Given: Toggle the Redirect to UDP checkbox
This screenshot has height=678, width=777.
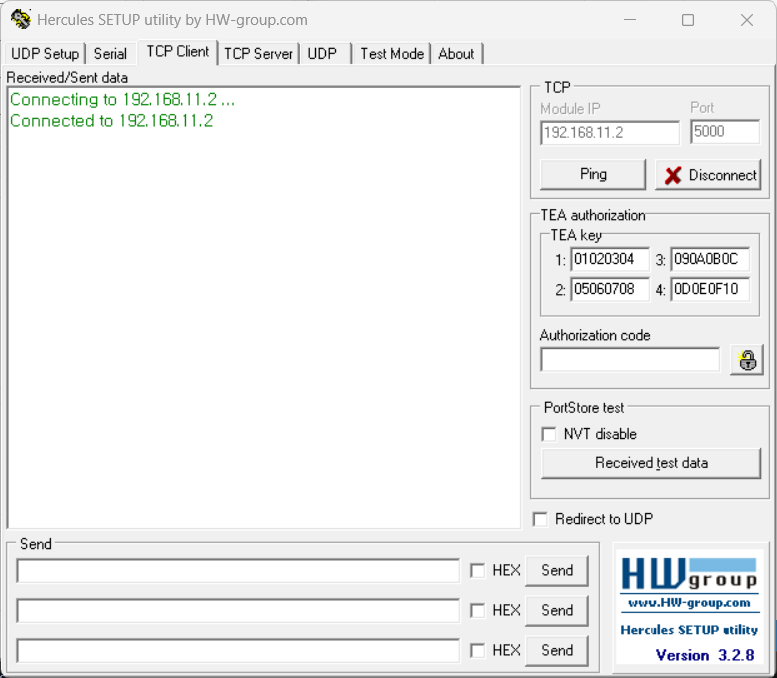Looking at the screenshot, I should (541, 519).
